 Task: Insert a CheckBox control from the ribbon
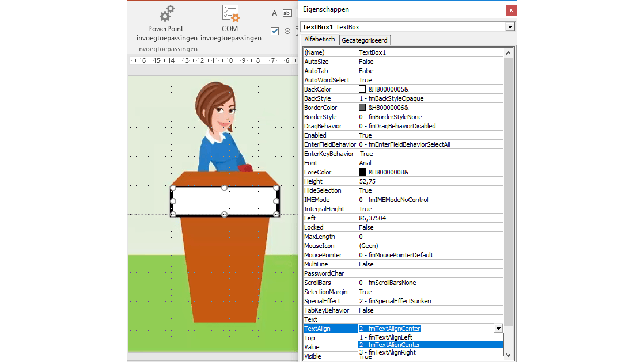tap(275, 31)
